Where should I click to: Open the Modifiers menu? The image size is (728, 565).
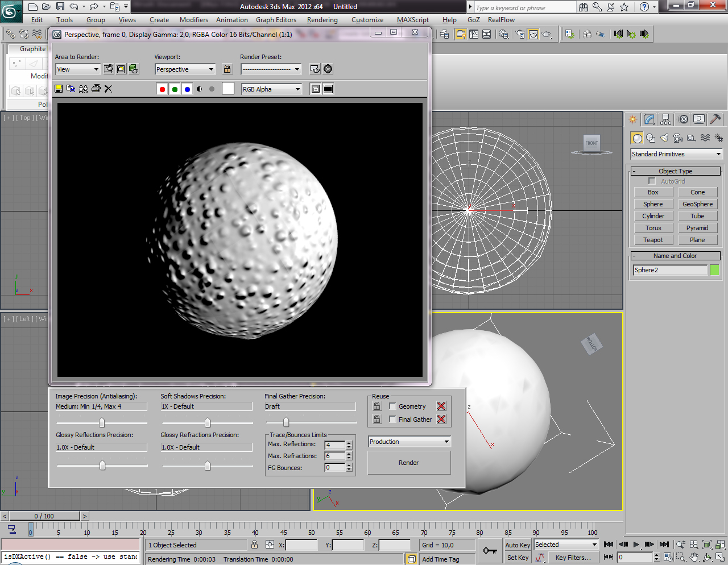pyautogui.click(x=193, y=20)
